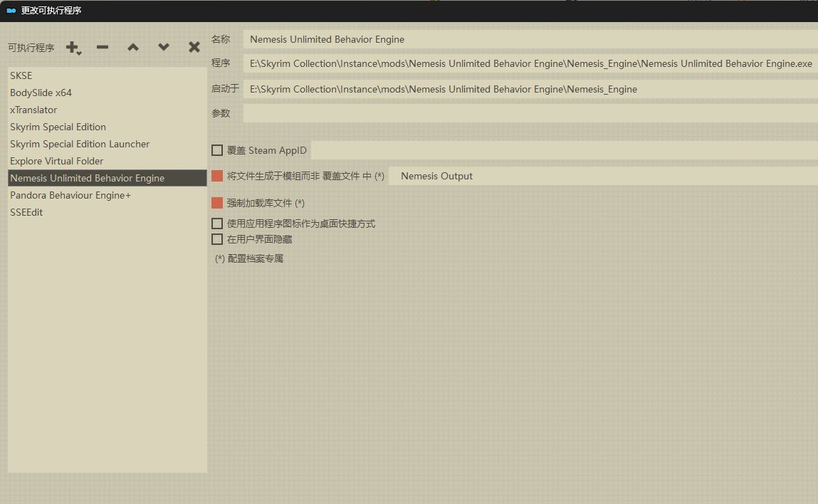Select Skyrim Special Edition Launcher entry
Viewport: 818px width, 504px height.
(x=107, y=144)
